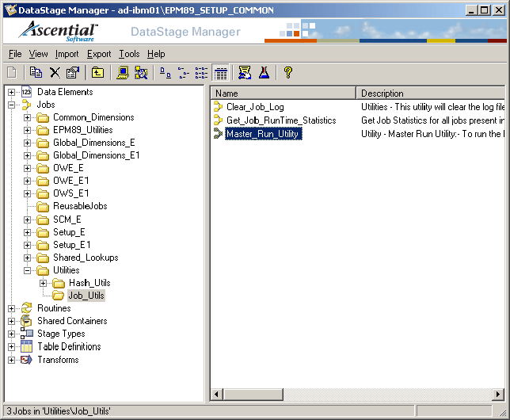Expand the Hash_Utils folder
The height and width of the screenshot is (420, 510).
tap(44, 283)
